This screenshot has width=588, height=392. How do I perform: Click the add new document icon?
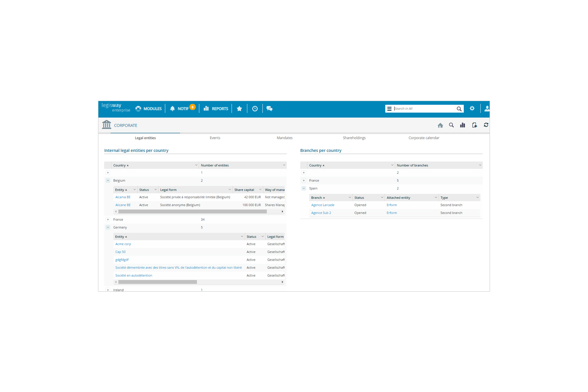[x=474, y=125]
